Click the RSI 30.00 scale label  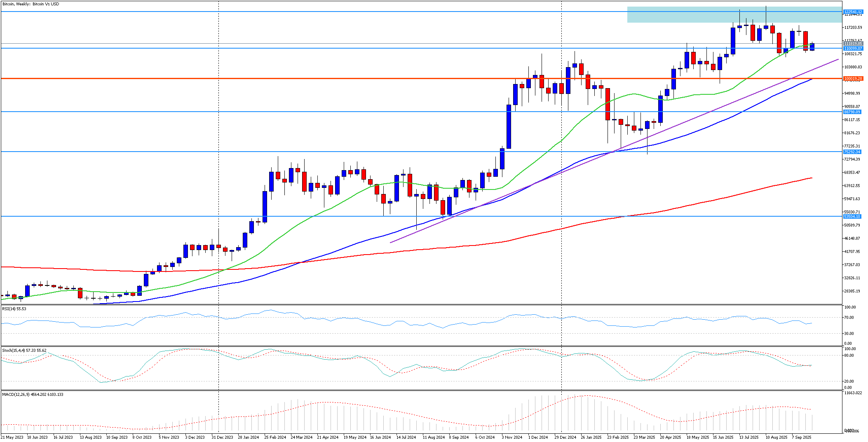point(849,334)
